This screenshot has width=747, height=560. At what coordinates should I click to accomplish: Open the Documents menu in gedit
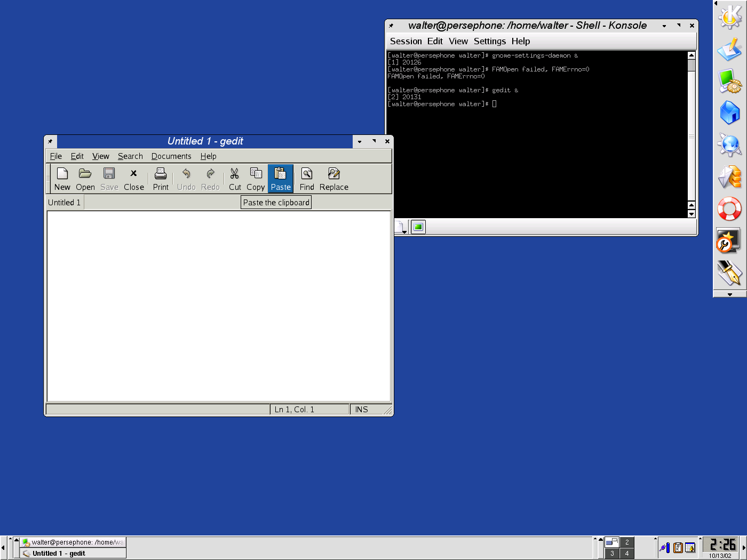[171, 156]
